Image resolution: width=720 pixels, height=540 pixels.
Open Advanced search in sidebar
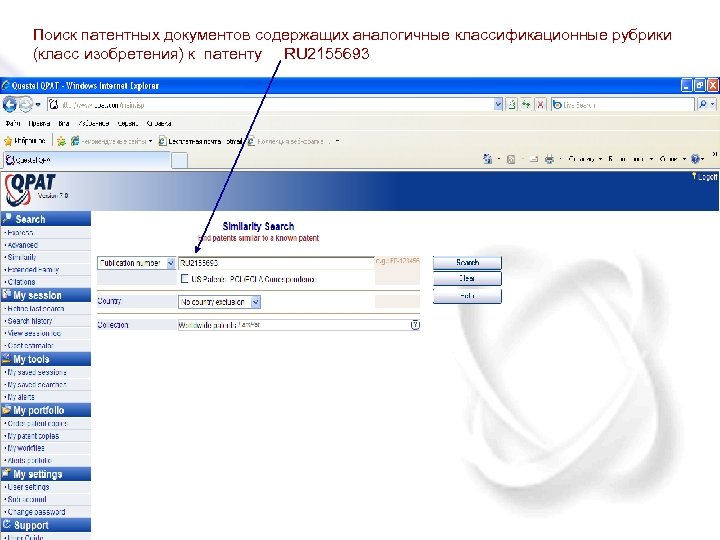tap(22, 245)
